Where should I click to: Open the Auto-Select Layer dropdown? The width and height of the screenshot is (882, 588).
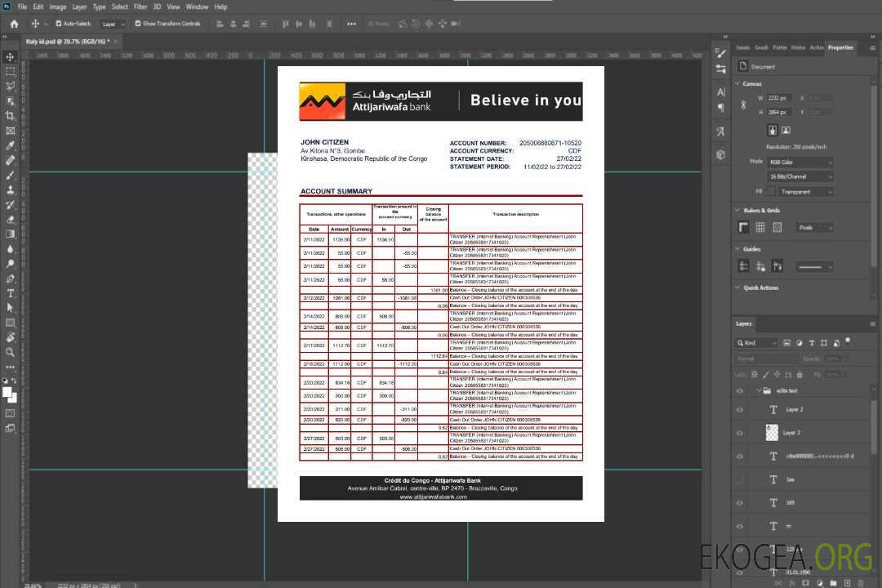[113, 24]
